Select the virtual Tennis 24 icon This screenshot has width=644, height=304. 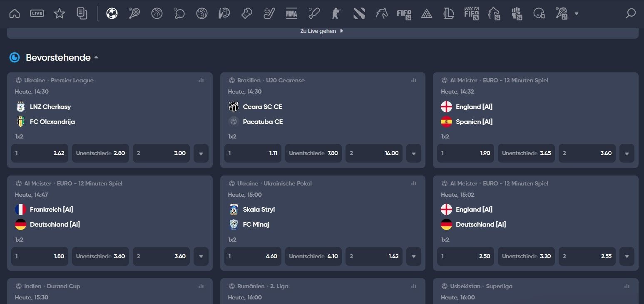(x=562, y=14)
